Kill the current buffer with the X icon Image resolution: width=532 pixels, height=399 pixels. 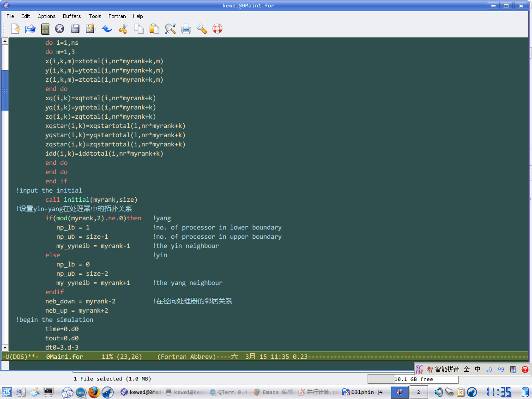coord(60,29)
